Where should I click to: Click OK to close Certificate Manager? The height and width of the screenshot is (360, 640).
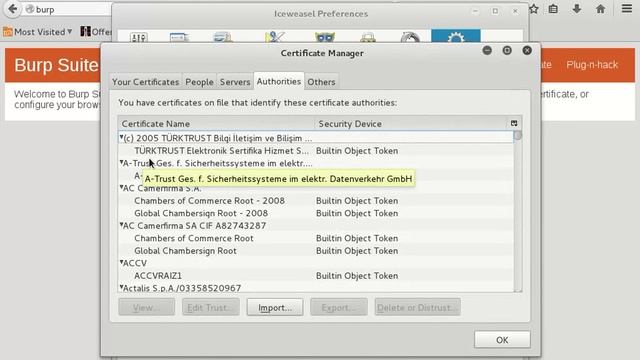click(x=502, y=340)
